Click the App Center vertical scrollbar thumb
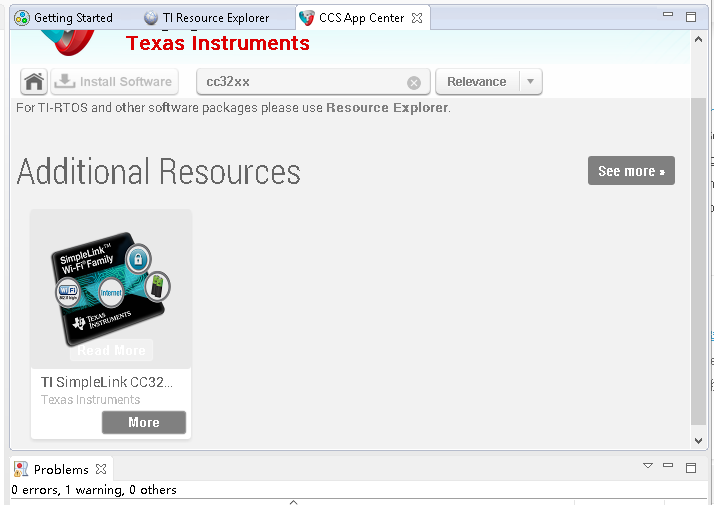The width and height of the screenshot is (714, 505). point(698,261)
